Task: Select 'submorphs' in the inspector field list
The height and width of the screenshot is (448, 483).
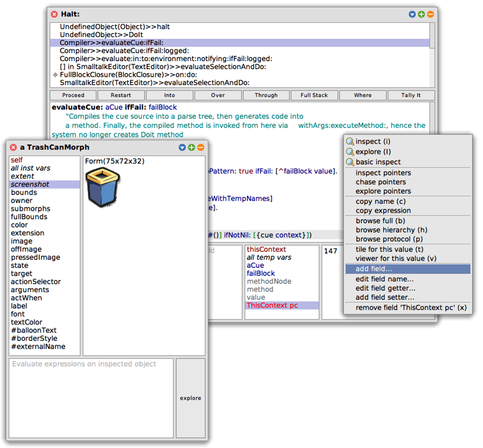Action: coord(30,209)
